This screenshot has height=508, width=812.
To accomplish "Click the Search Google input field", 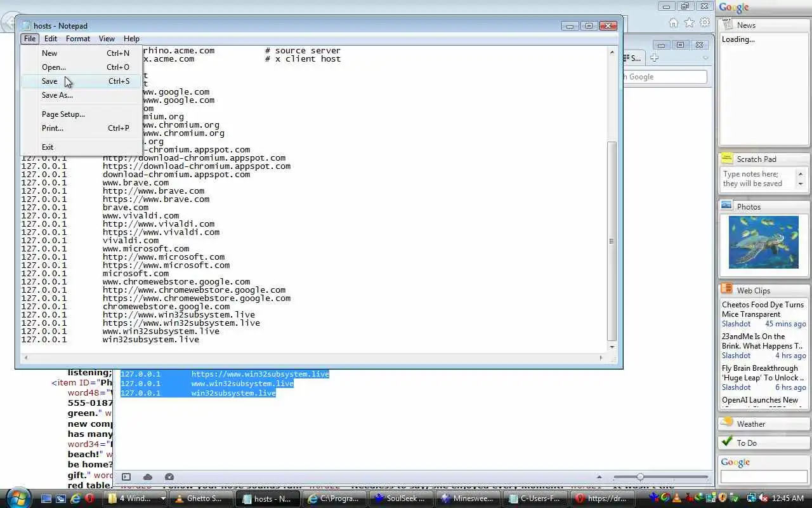I will pos(665,77).
